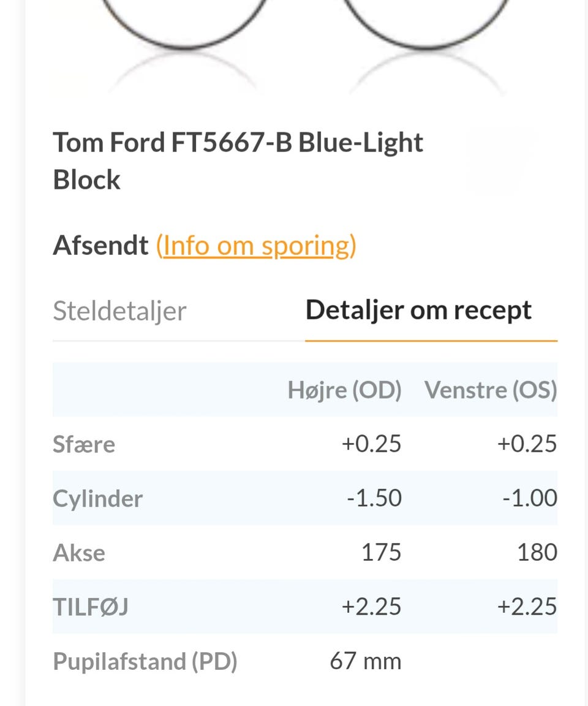Click the right eye Sfære value +0.25
Screen dimensions: 588x706
pyautogui.click(x=371, y=444)
